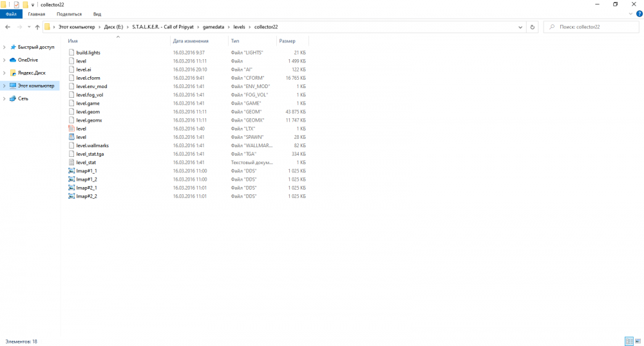Go back with the left arrow
Image resolution: width=644 pixels, height=346 pixels.
click(x=8, y=27)
